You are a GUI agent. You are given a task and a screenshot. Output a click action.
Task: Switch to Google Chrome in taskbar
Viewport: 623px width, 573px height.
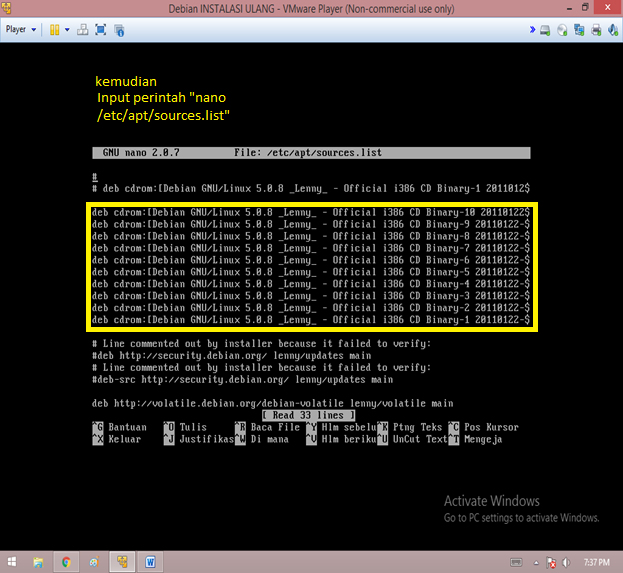coord(66,562)
